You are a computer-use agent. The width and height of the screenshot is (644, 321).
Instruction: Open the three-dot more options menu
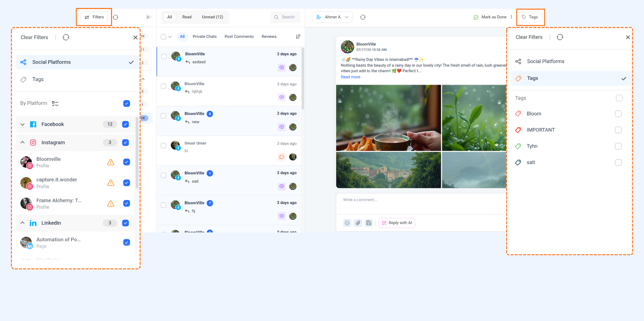click(511, 17)
